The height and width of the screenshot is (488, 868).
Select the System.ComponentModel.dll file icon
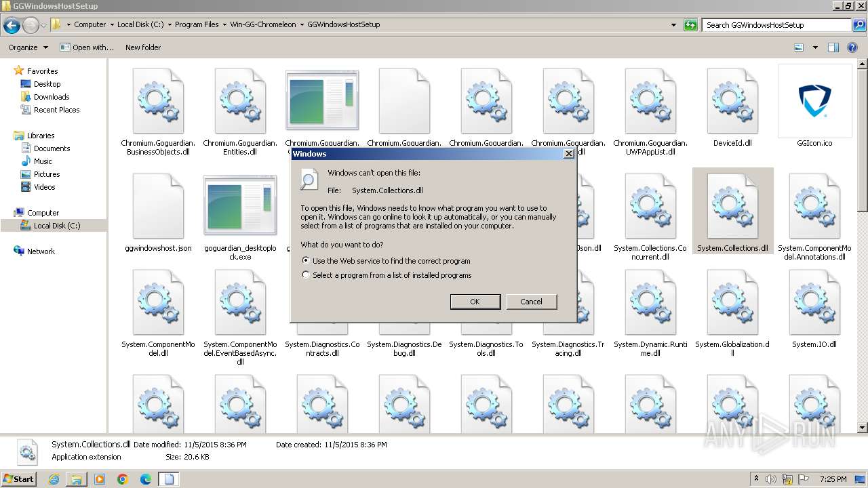158,302
